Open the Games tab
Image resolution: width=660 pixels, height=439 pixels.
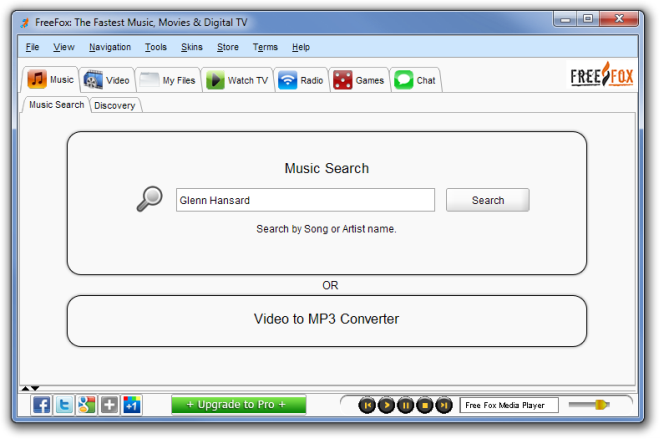359,80
